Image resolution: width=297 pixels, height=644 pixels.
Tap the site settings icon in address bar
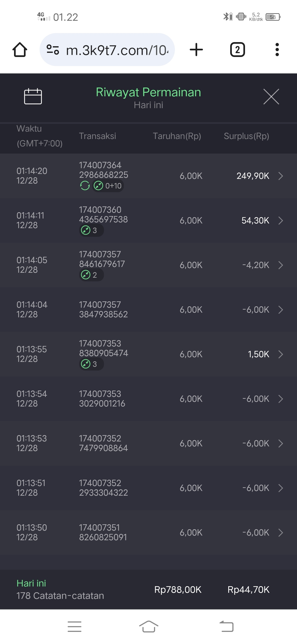pyautogui.click(x=53, y=50)
